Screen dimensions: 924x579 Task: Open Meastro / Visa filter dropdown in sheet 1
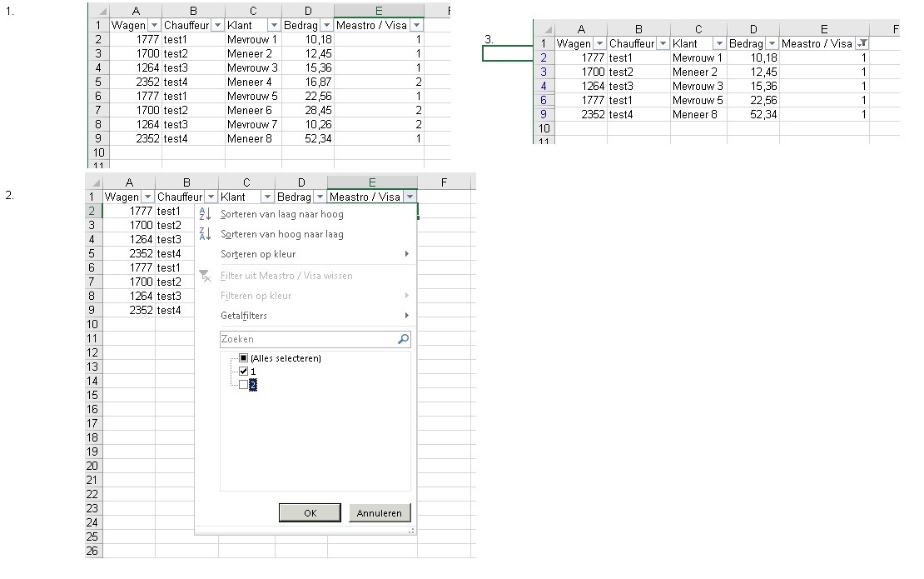pos(416,25)
